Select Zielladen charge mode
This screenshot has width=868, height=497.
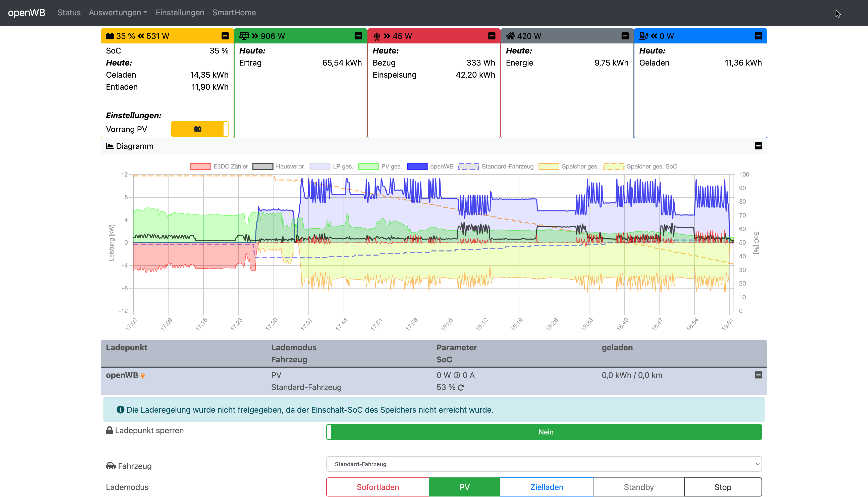(x=547, y=487)
